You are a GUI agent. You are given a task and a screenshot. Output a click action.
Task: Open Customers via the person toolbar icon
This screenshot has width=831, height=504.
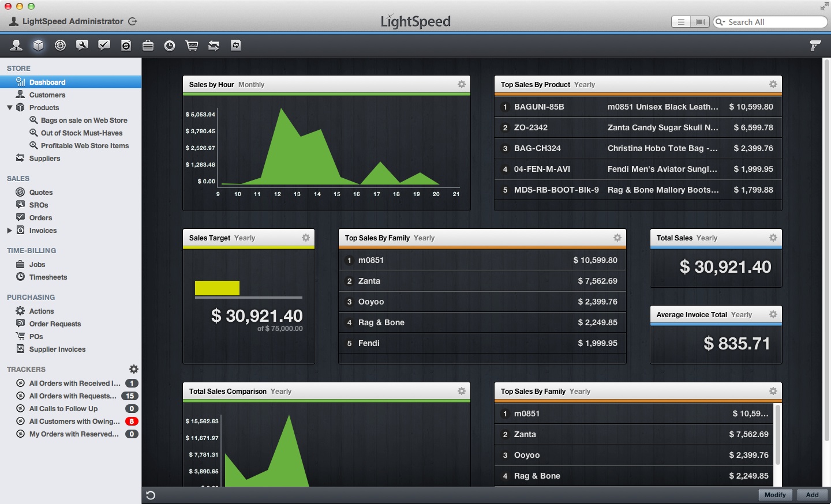tap(16, 46)
